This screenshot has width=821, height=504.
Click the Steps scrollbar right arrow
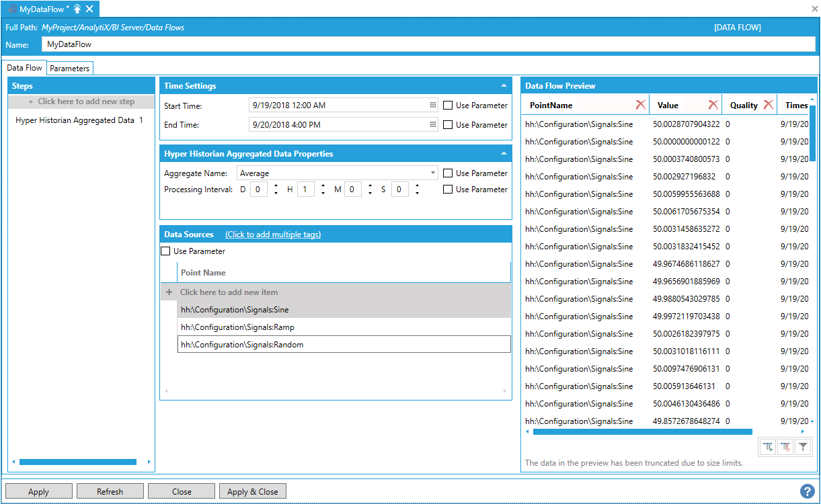point(149,462)
